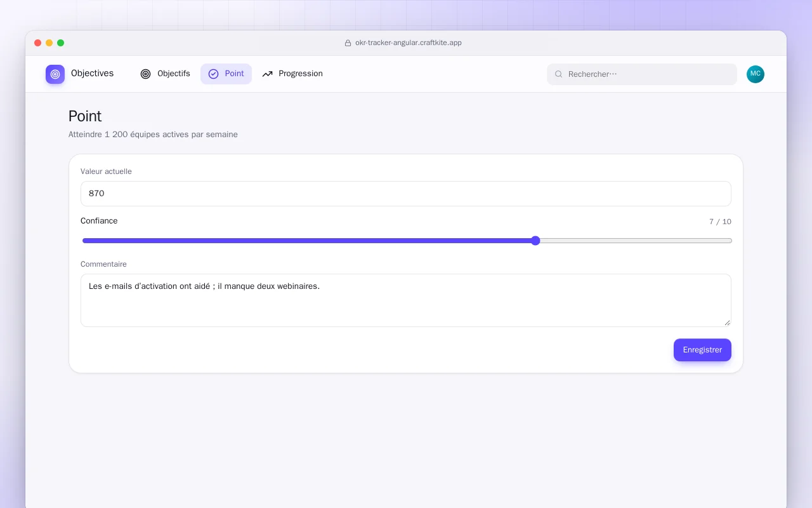Image resolution: width=812 pixels, height=508 pixels.
Task: Focus the Rechercher search field
Action: coord(642,74)
